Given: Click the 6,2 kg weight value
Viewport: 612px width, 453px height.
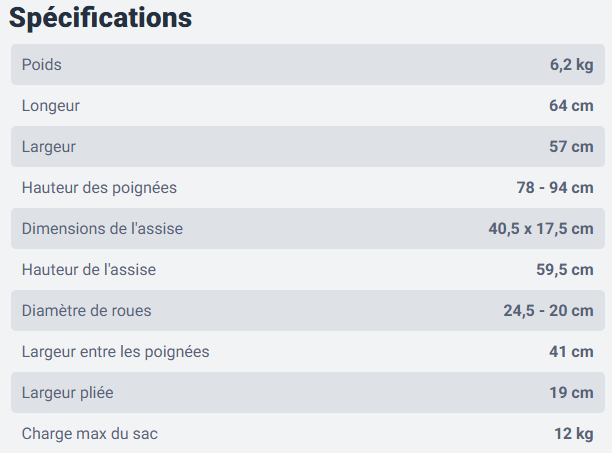Looking at the screenshot, I should (571, 65).
